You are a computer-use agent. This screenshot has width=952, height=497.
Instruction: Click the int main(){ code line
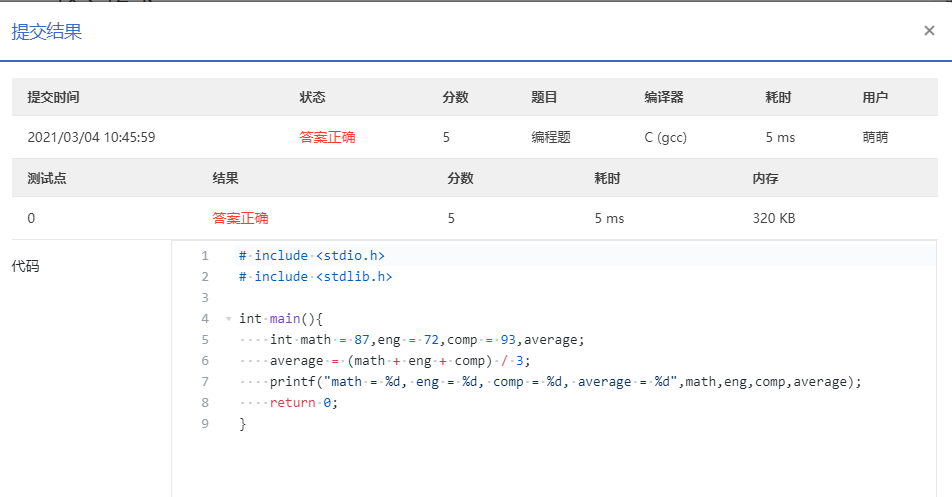click(280, 319)
